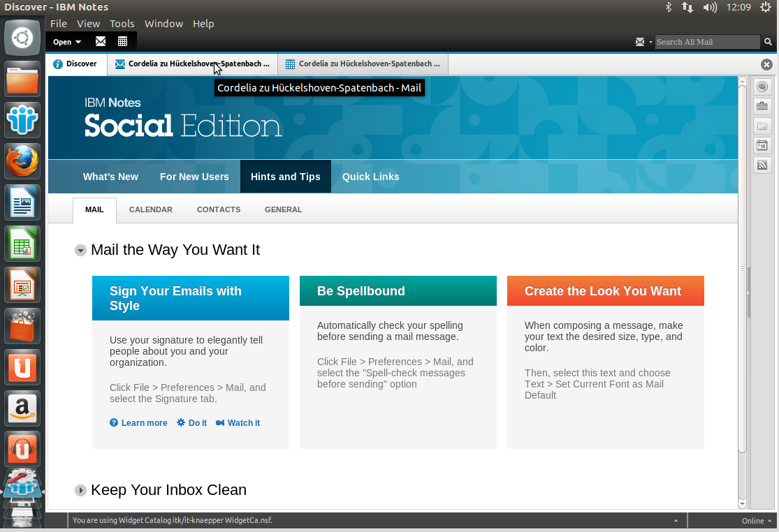779x532 pixels.
Task: Switch to the Cordelia Mail window tab
Action: tap(193, 64)
